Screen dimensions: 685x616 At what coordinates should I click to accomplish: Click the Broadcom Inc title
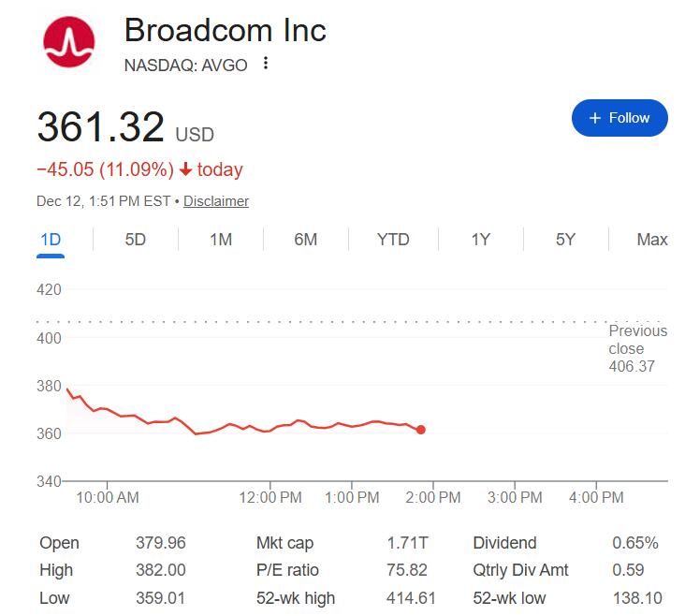click(226, 30)
